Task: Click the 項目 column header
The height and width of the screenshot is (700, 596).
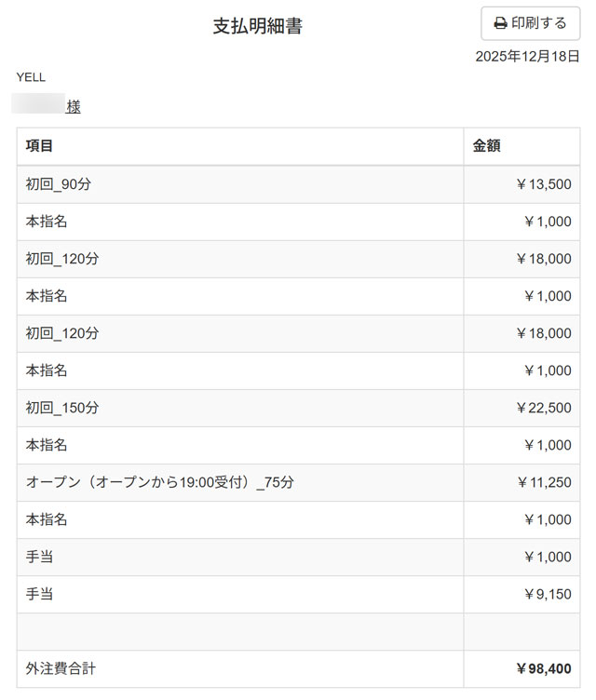Action: point(39,146)
